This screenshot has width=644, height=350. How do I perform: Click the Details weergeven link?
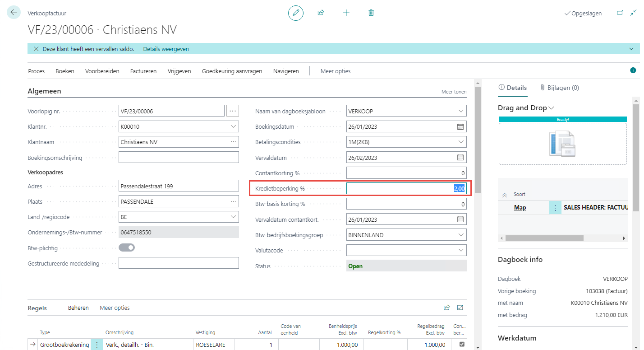tap(166, 49)
